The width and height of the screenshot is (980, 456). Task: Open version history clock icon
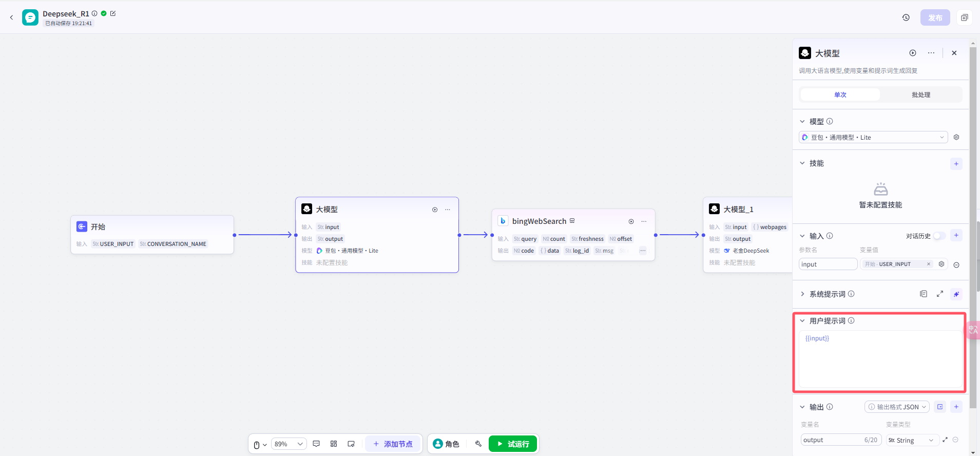906,17
